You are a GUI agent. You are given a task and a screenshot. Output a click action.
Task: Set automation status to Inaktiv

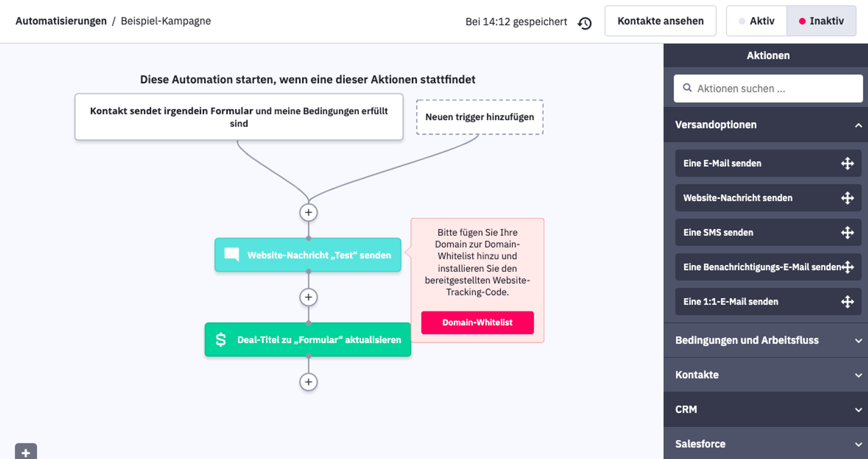click(x=821, y=21)
